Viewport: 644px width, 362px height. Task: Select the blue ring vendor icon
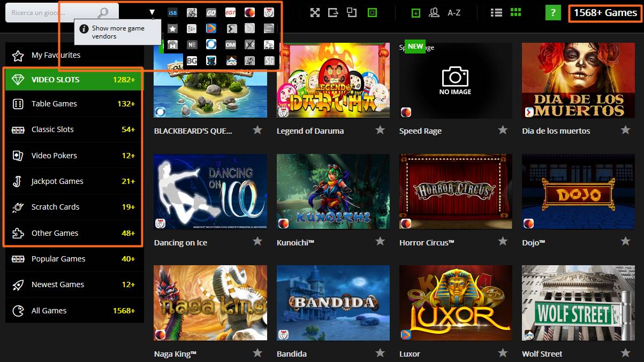(211, 44)
